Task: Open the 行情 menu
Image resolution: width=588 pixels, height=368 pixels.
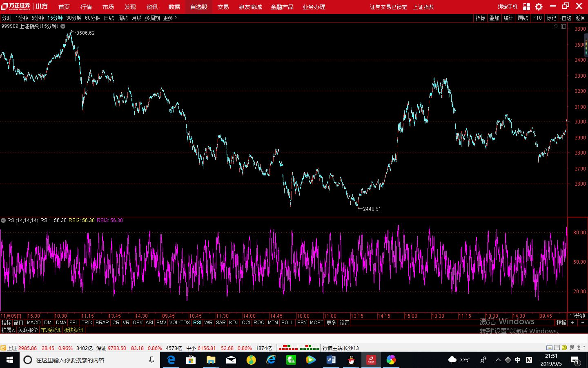Action: [86, 7]
